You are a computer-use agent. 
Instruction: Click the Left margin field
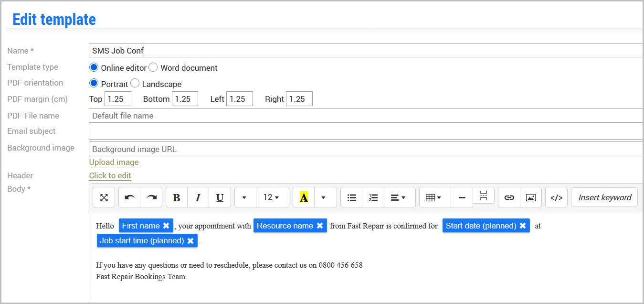coord(239,99)
